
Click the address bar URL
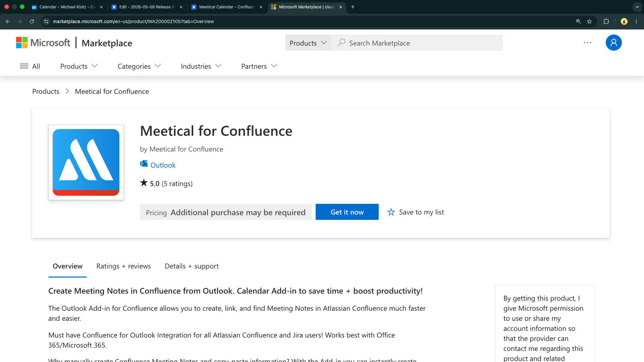133,21
